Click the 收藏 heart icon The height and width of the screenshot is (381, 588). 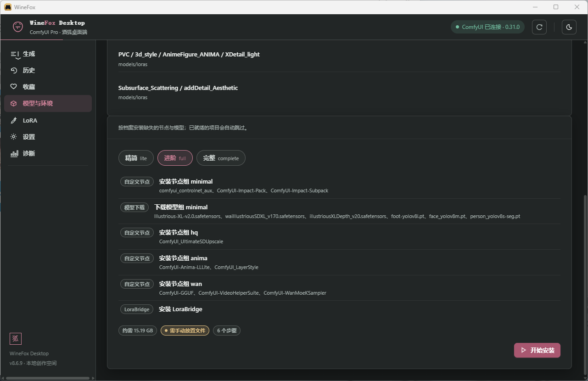tap(14, 87)
